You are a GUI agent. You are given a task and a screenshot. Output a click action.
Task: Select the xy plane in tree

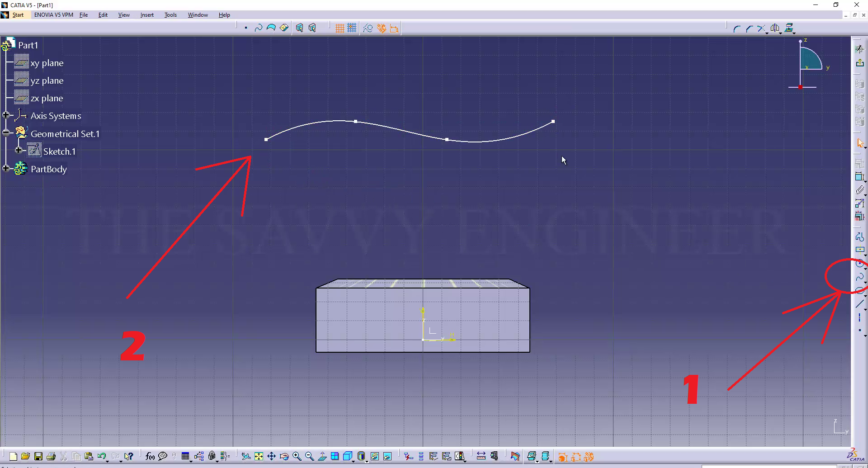tap(47, 63)
